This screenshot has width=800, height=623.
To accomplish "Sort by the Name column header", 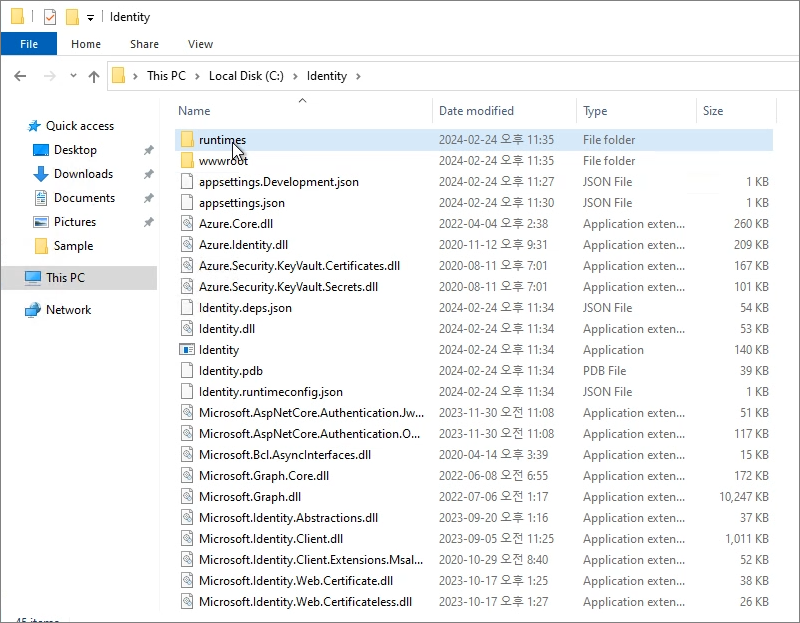I will click(194, 111).
